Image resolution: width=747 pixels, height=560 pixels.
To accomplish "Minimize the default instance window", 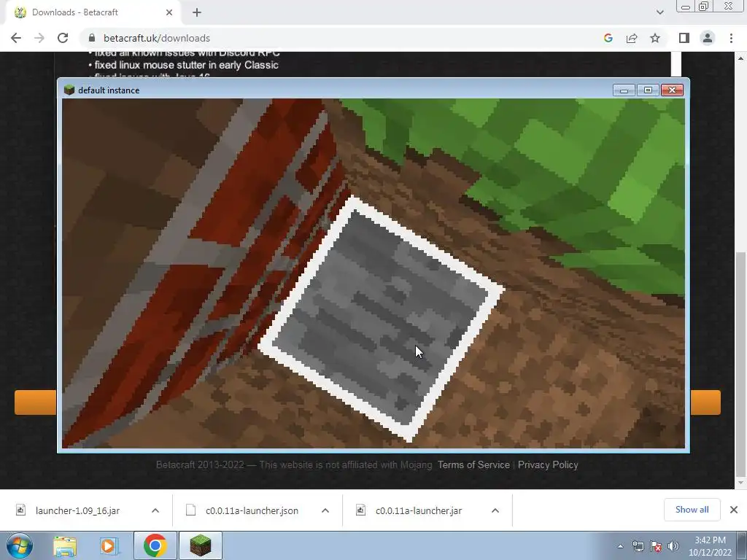I will tap(624, 90).
